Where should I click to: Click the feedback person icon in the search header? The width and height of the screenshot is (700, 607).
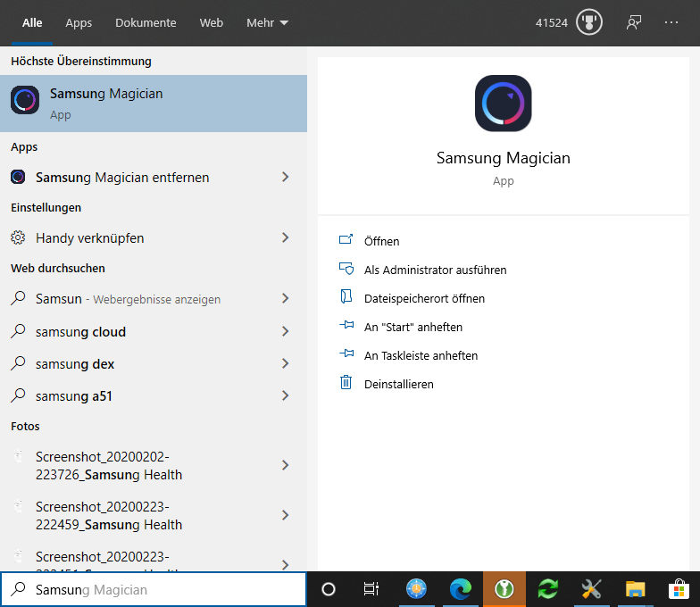coord(634,22)
